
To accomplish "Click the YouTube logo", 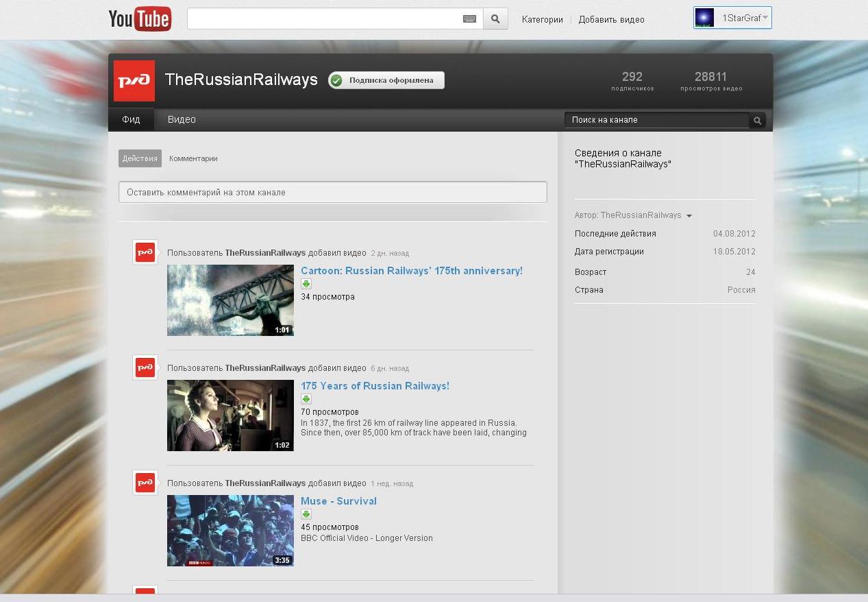I will pos(140,19).
